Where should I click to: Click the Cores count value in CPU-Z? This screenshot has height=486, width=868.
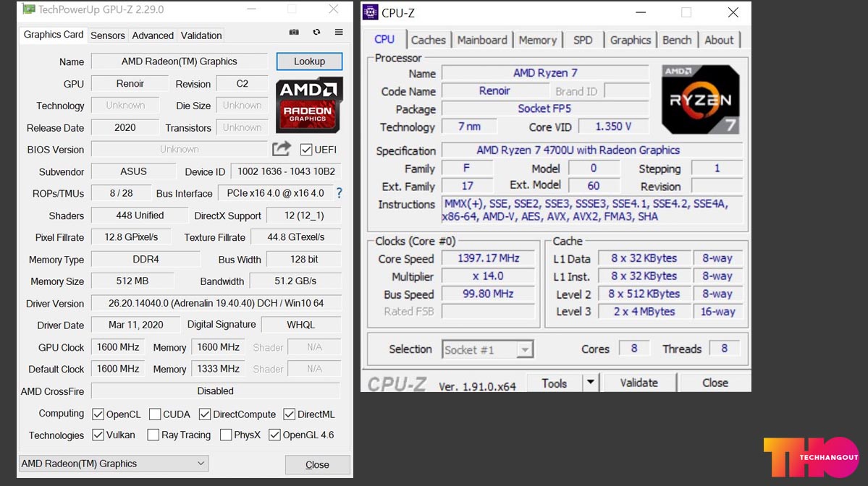(634, 349)
